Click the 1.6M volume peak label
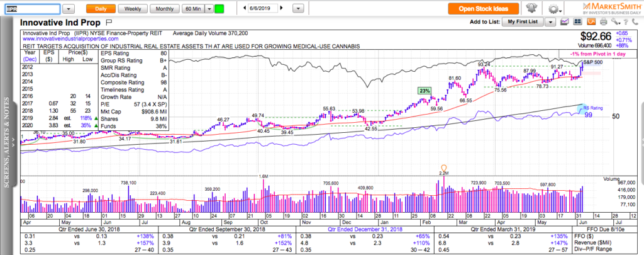644x255 pixels. point(264,176)
